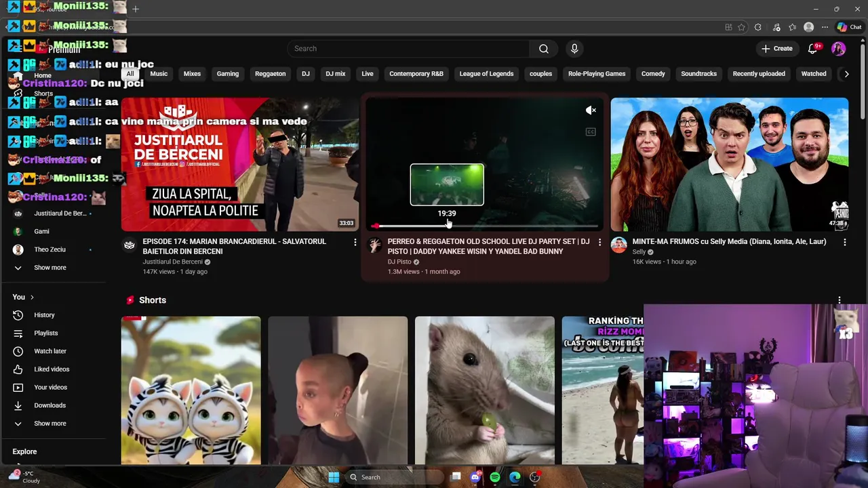This screenshot has height=488, width=868.
Task: Open Windows Start menu
Action: coord(334,477)
